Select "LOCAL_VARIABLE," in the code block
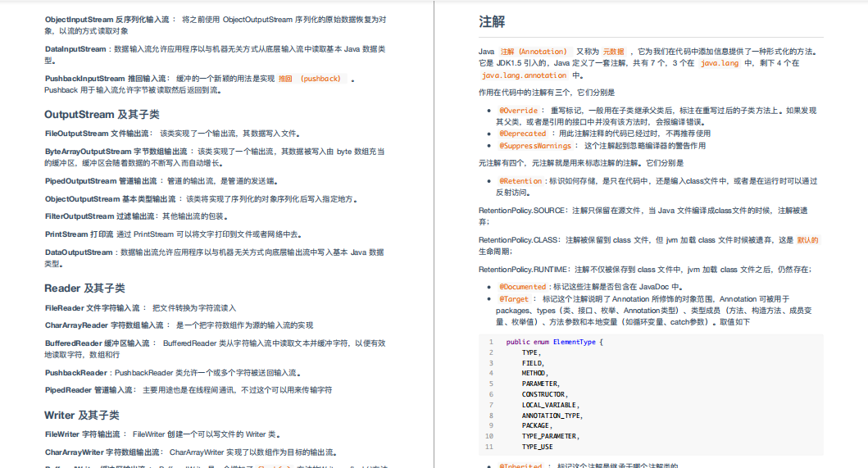Viewport: 868px width, 468px height. 550,405
